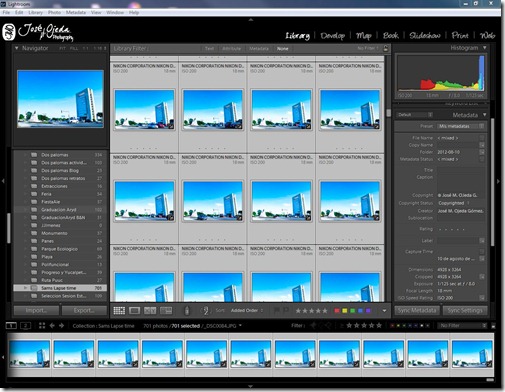505x392 pixels.
Task: Set Navigator zoom to 1:1
Action: point(86,48)
